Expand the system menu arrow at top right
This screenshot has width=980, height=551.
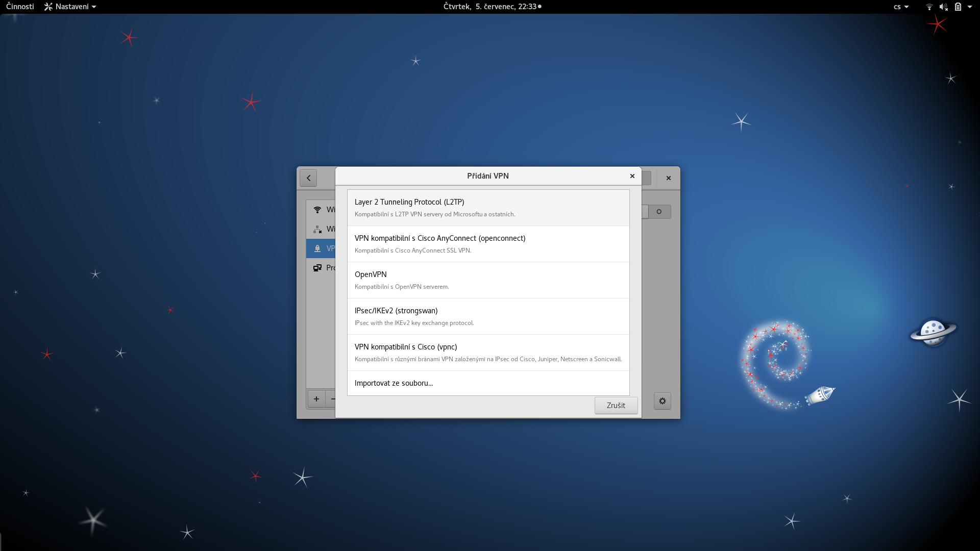pos(970,7)
